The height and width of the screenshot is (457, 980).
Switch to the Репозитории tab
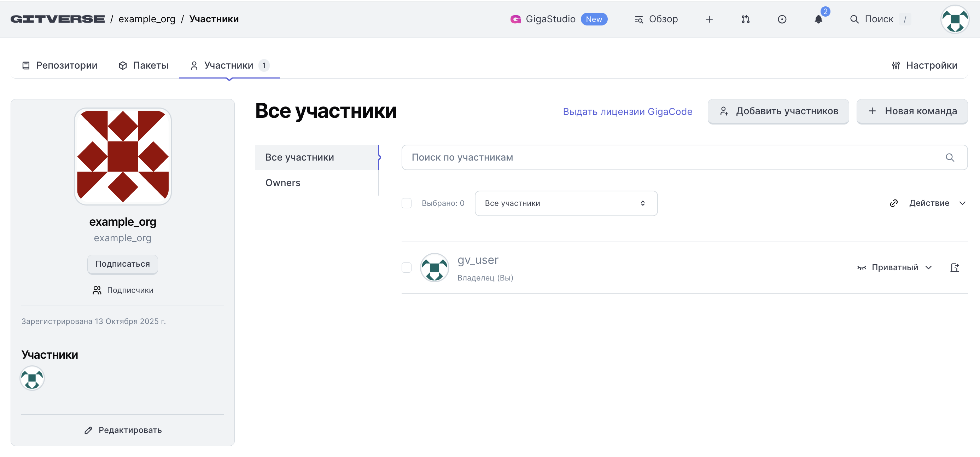click(60, 65)
